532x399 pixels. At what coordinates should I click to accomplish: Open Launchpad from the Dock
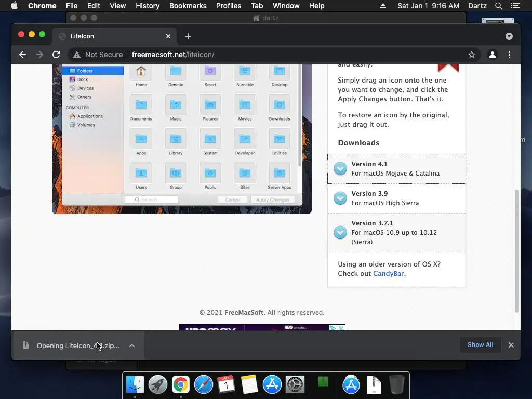pos(158,384)
